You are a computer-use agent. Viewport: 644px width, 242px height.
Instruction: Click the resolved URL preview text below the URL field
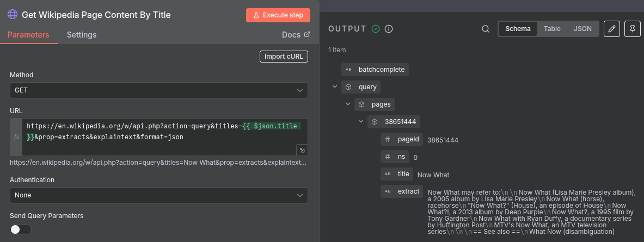click(158, 163)
